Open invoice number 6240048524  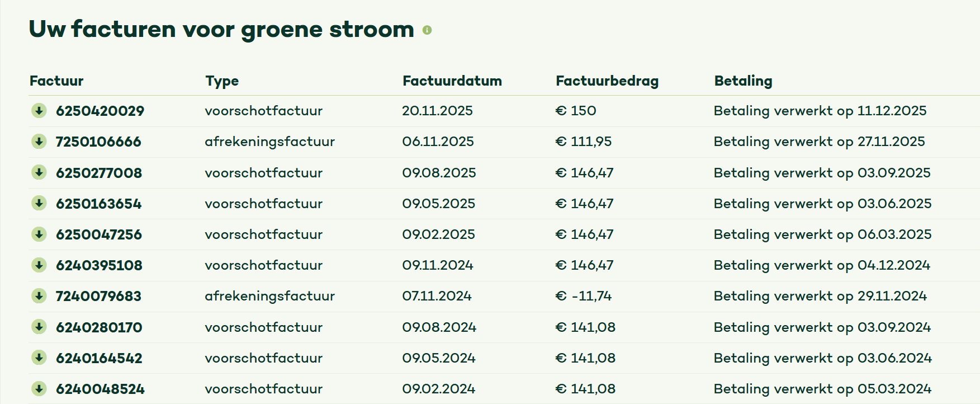(100, 389)
